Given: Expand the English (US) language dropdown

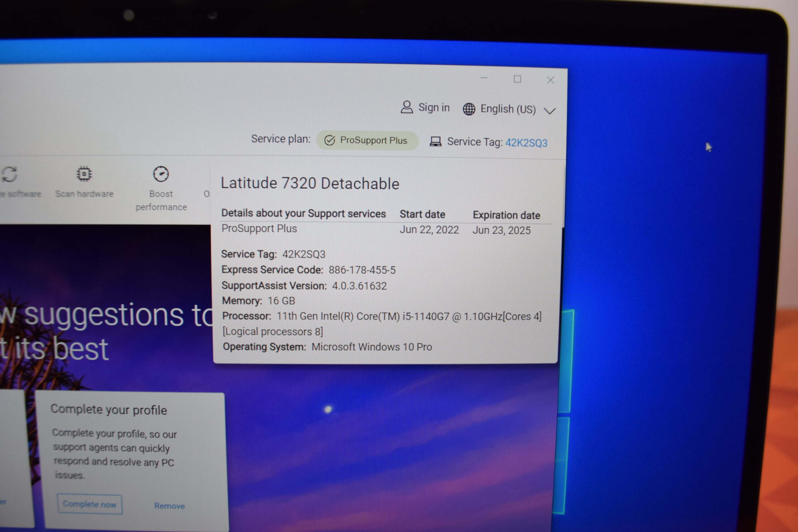Looking at the screenshot, I should 550,111.
